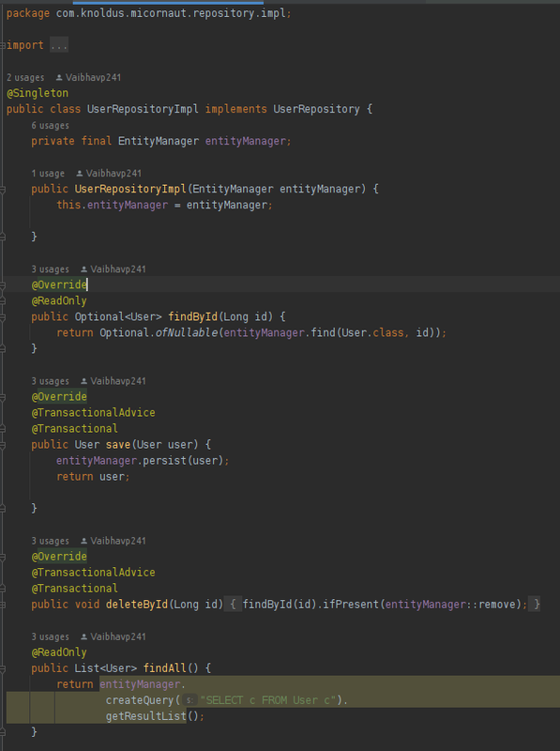Collapse the UserRepositoryImpl constructor using its gutter marker
This screenshot has height=751, width=560.
pos(3,190)
